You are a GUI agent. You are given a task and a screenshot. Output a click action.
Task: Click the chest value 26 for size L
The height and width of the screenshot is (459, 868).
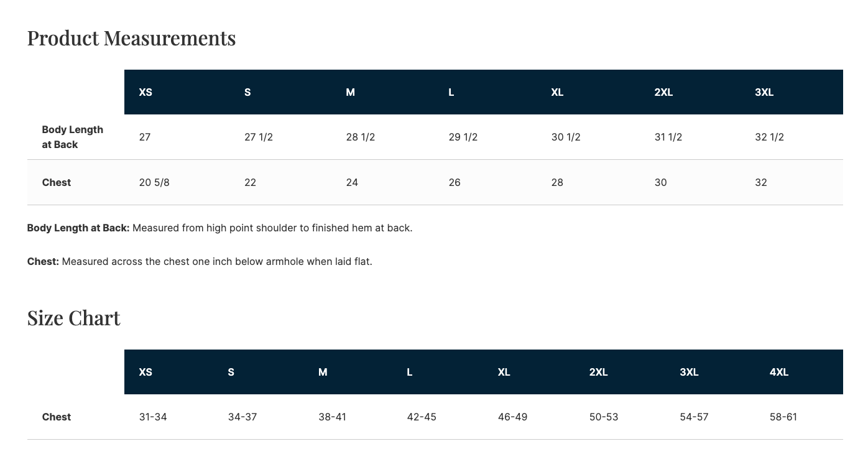[455, 182]
